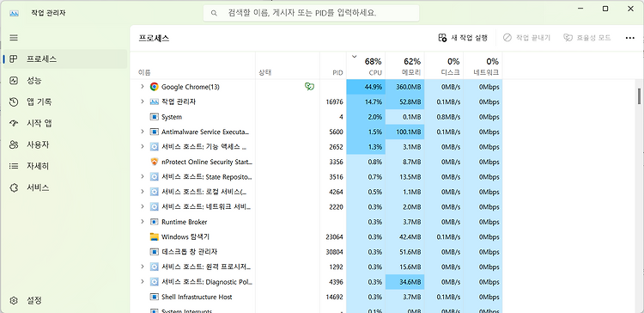
Task: Select the Windows 탐색기 process row
Action: pyautogui.click(x=316, y=236)
